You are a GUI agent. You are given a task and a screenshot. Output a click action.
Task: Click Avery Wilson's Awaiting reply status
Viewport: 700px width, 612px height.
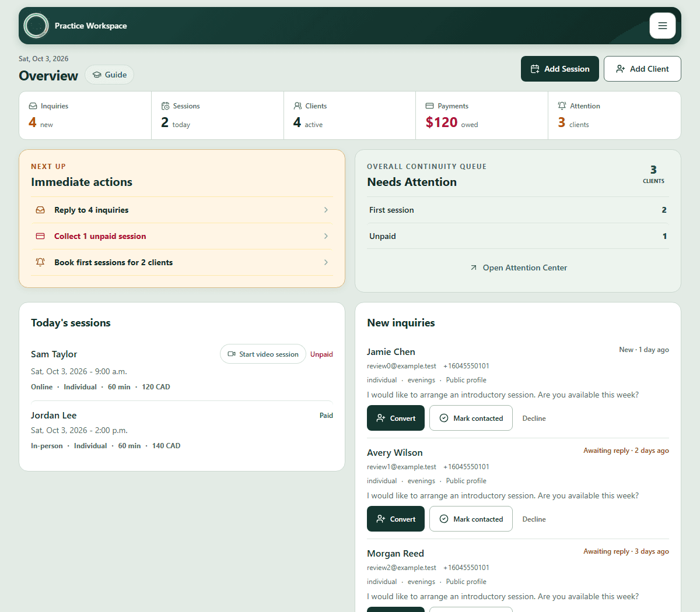pyautogui.click(x=626, y=451)
